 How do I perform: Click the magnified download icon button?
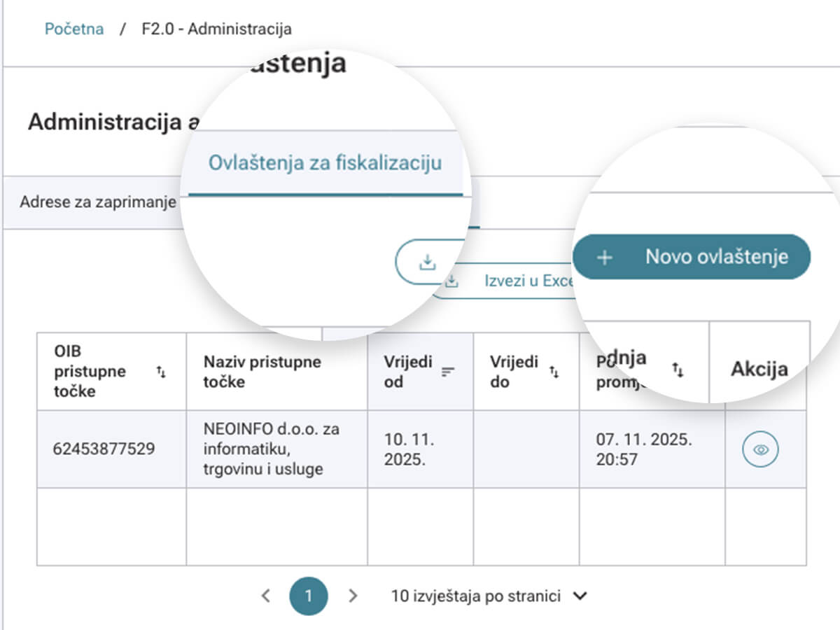click(427, 262)
